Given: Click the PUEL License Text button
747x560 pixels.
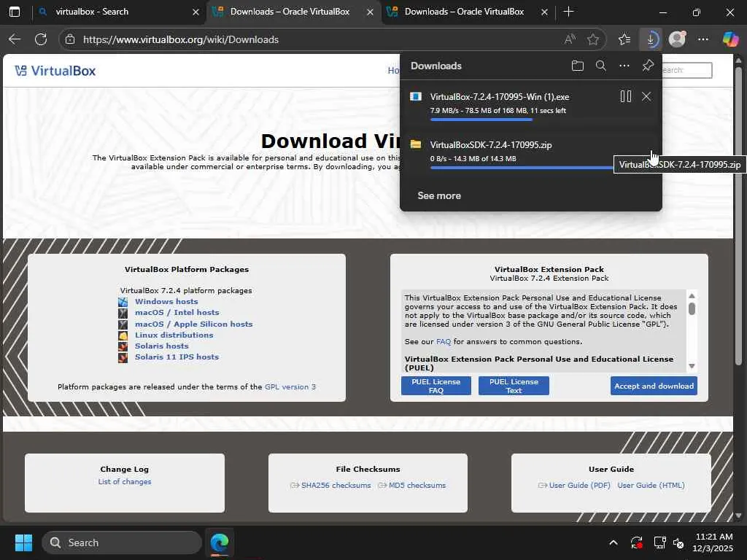Looking at the screenshot, I should pos(514,386).
